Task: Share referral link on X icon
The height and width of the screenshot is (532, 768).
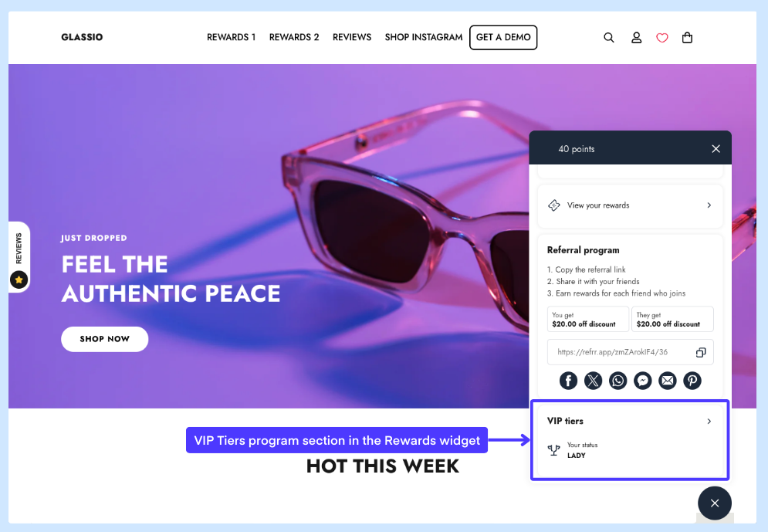Action: (593, 381)
